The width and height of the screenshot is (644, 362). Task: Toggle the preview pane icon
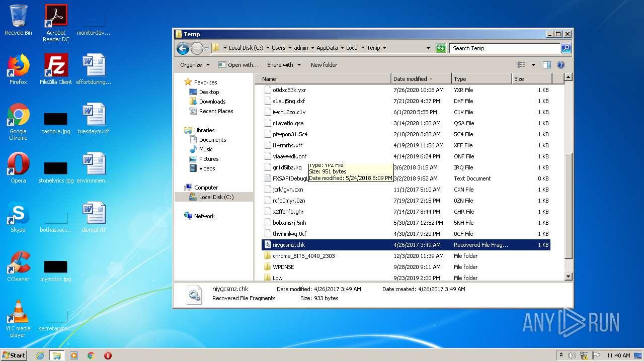[x=547, y=65]
